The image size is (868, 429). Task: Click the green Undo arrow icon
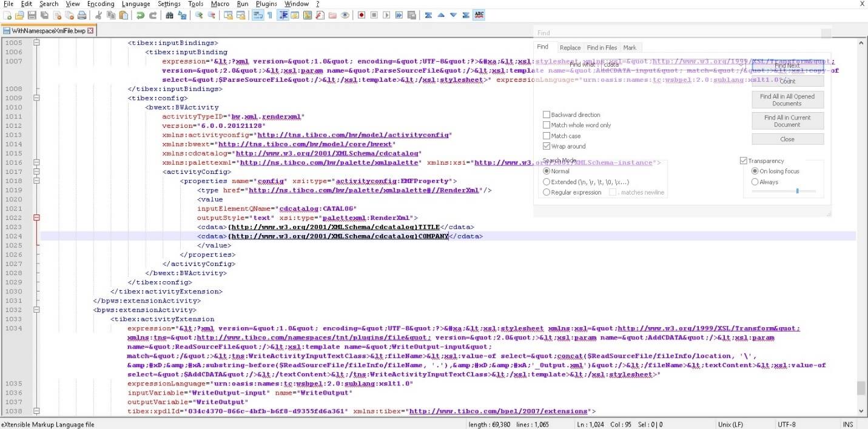click(x=140, y=15)
